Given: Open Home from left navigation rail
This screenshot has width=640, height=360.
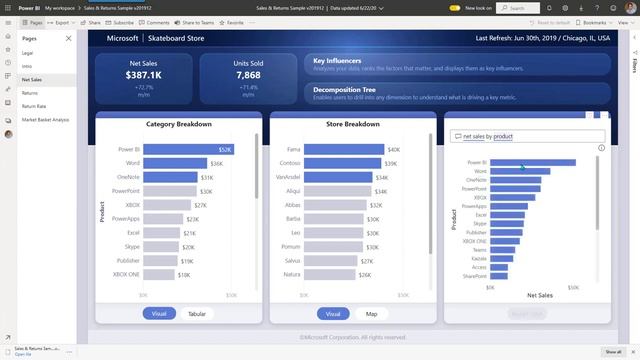Looking at the screenshot, I should [x=8, y=36].
